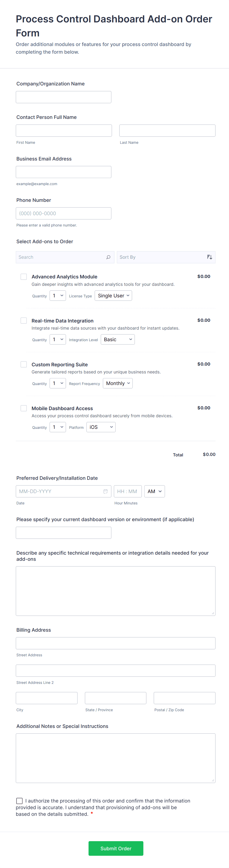Click the Hour Minutes time field
229x868 pixels.
[x=128, y=491]
